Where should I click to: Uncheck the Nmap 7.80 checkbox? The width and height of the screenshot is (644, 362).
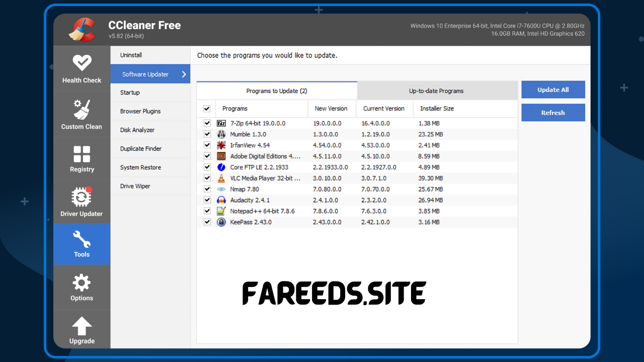(207, 189)
